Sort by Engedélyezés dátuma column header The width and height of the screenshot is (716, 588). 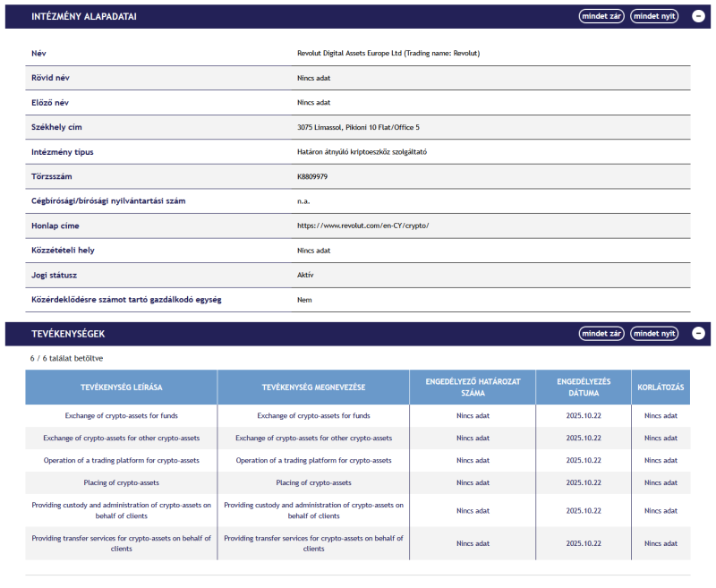coord(584,388)
